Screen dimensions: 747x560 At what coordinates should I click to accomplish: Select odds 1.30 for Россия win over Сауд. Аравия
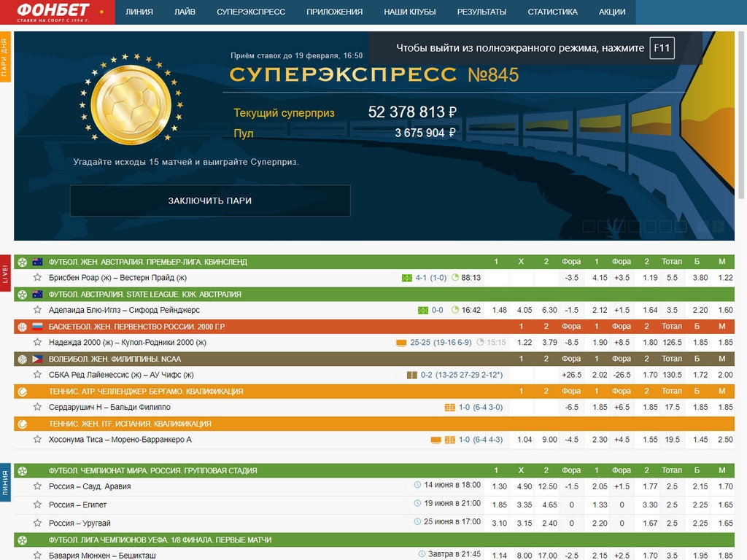pos(499,486)
